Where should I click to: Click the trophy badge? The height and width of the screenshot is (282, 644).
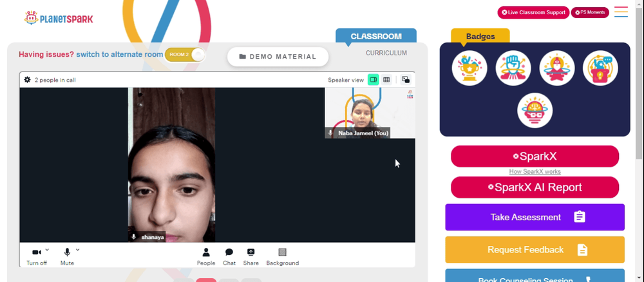point(469,68)
